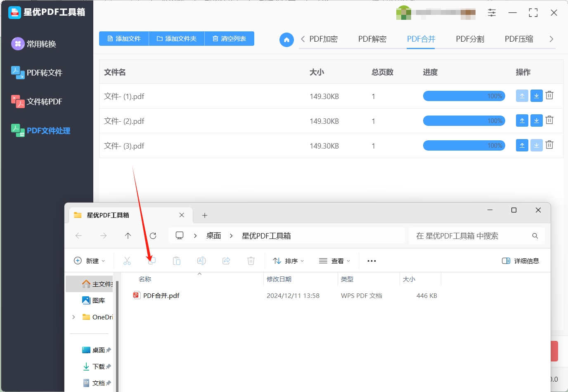This screenshot has width=568, height=392.
Task: Click the 添加文件 button
Action: (x=124, y=38)
